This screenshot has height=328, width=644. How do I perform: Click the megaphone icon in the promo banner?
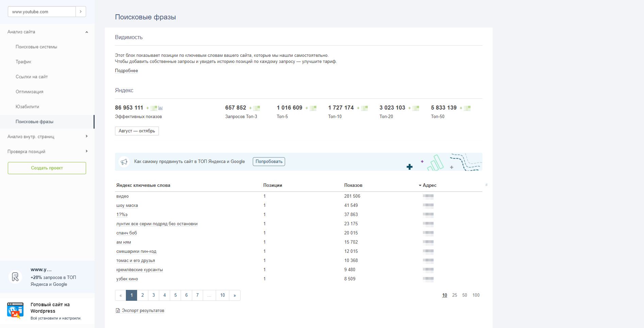pyautogui.click(x=124, y=162)
